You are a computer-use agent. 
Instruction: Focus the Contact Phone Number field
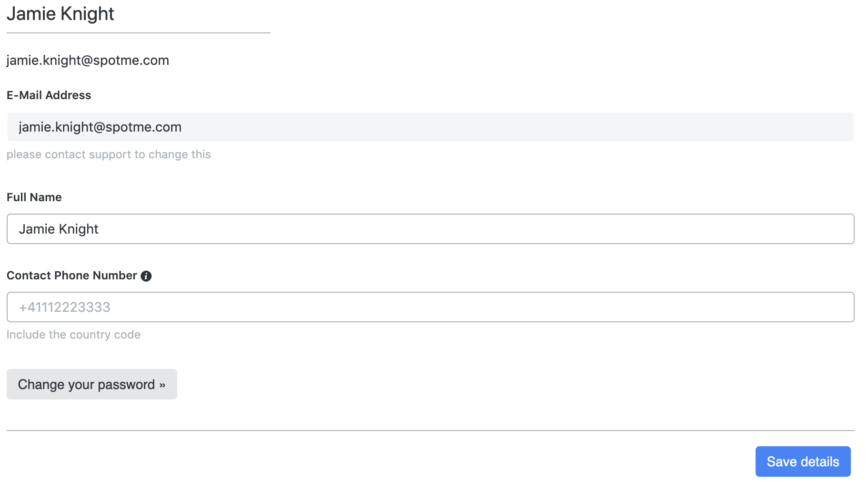tap(431, 307)
